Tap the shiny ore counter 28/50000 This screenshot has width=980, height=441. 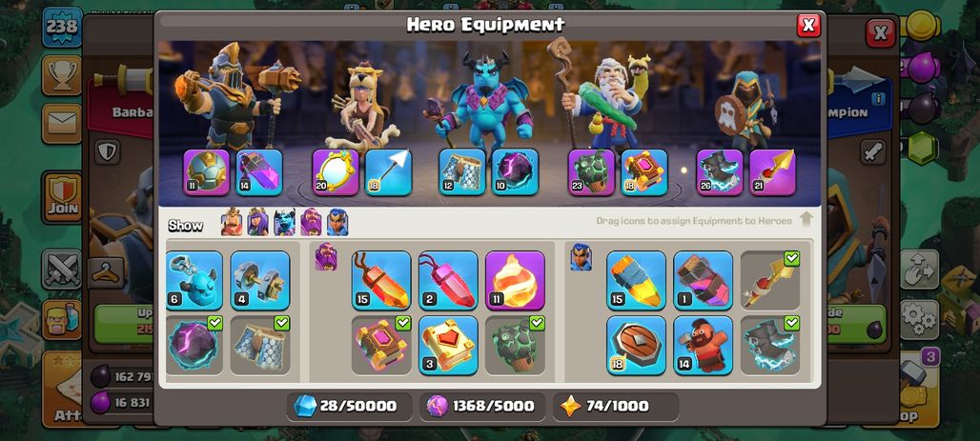pos(350,406)
